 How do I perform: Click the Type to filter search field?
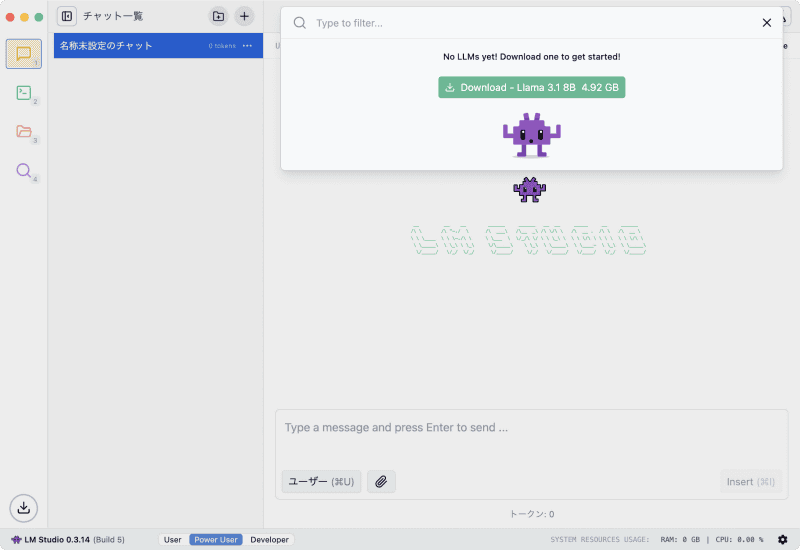pos(533,23)
